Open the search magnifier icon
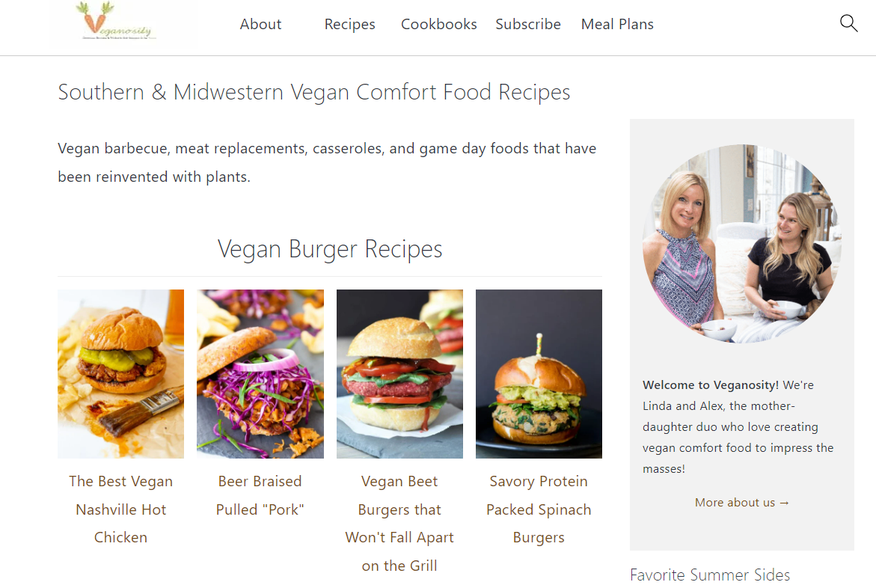Screen dimensions: 876x588 click(x=848, y=23)
